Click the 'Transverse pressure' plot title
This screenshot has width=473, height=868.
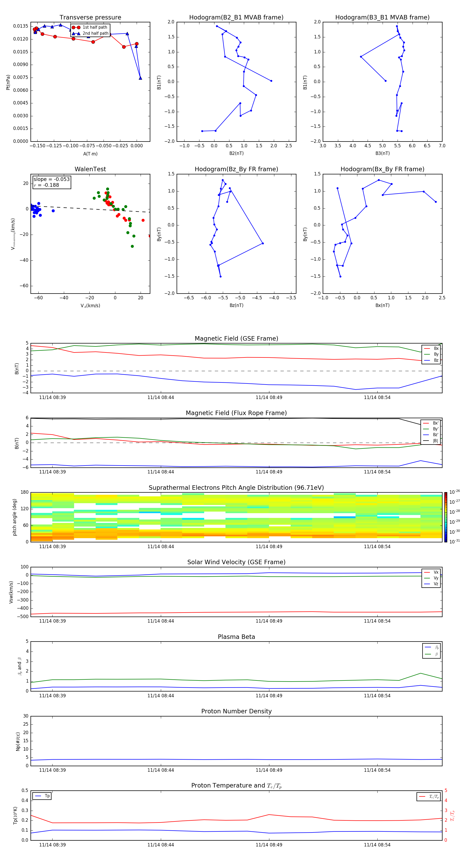click(x=90, y=18)
